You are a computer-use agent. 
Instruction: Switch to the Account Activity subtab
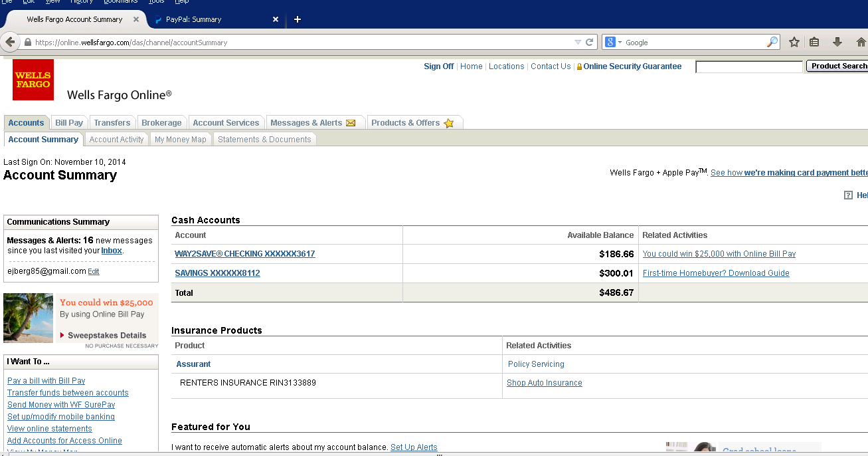117,139
